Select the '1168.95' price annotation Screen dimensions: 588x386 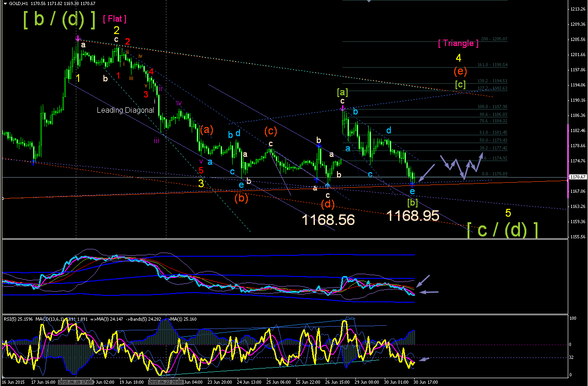coord(412,215)
